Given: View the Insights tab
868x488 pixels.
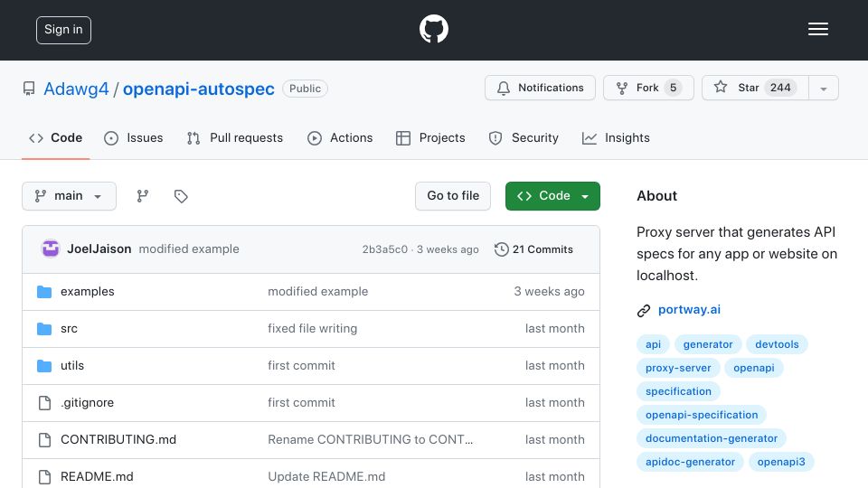Looking at the screenshot, I should pos(616,137).
